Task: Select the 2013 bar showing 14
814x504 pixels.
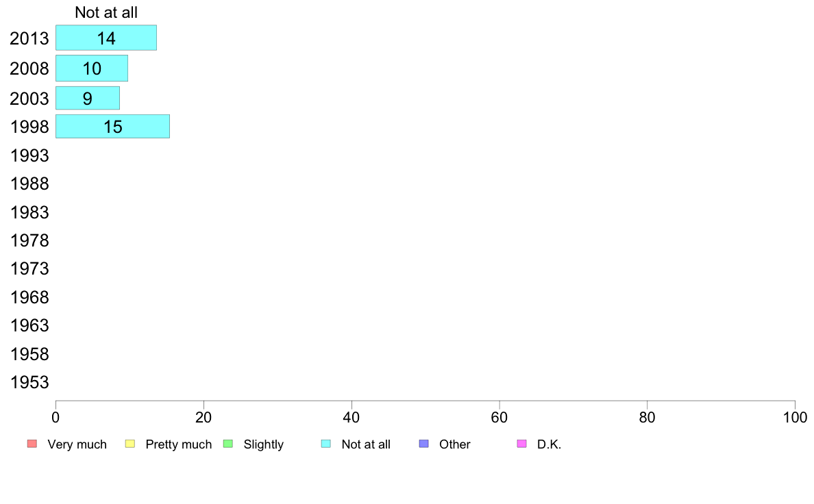Action: coord(106,38)
